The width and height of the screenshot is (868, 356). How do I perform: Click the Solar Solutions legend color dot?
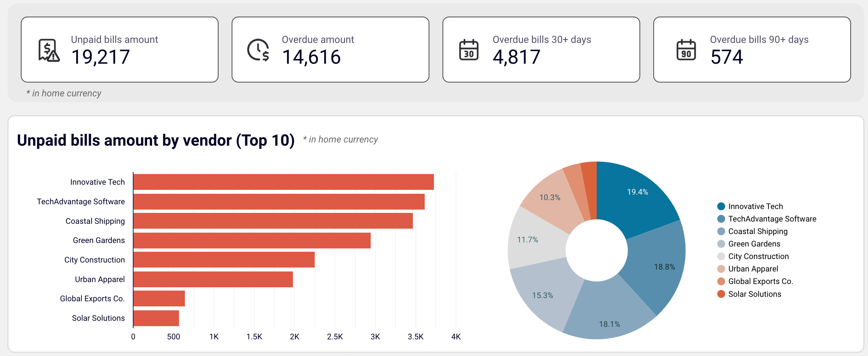point(721,294)
